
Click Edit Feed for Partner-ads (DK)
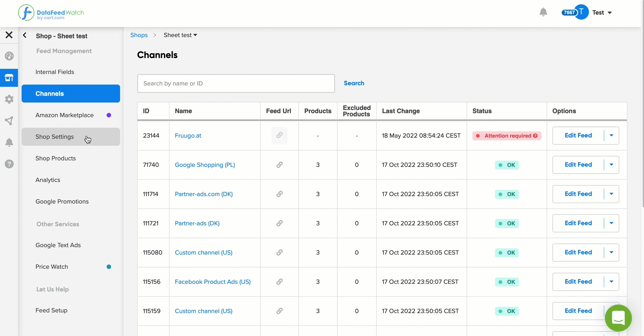(578, 223)
